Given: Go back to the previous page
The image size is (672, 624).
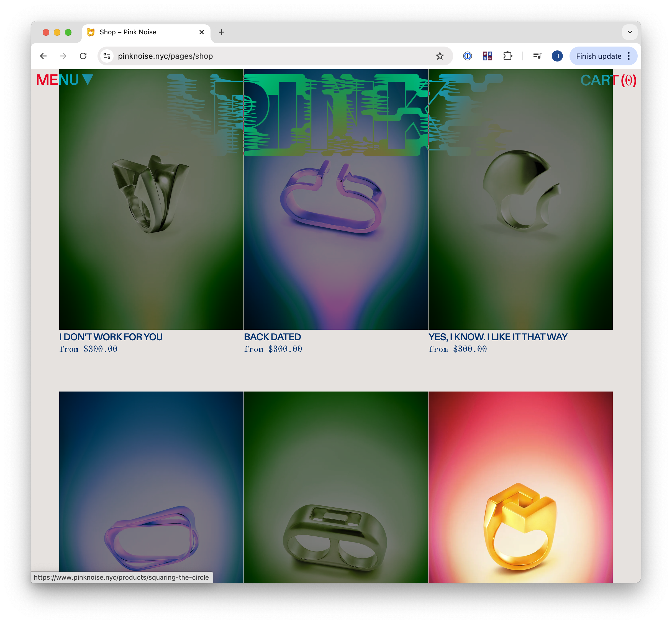Looking at the screenshot, I should coord(43,56).
